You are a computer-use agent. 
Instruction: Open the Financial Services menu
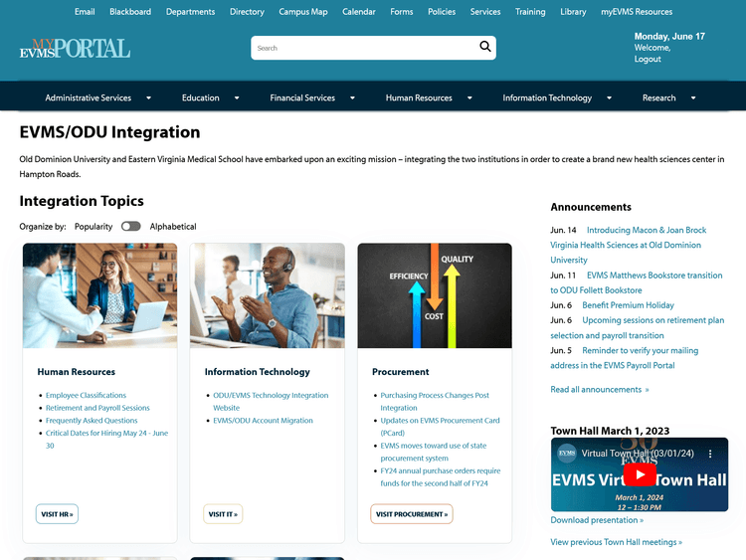[x=302, y=97]
